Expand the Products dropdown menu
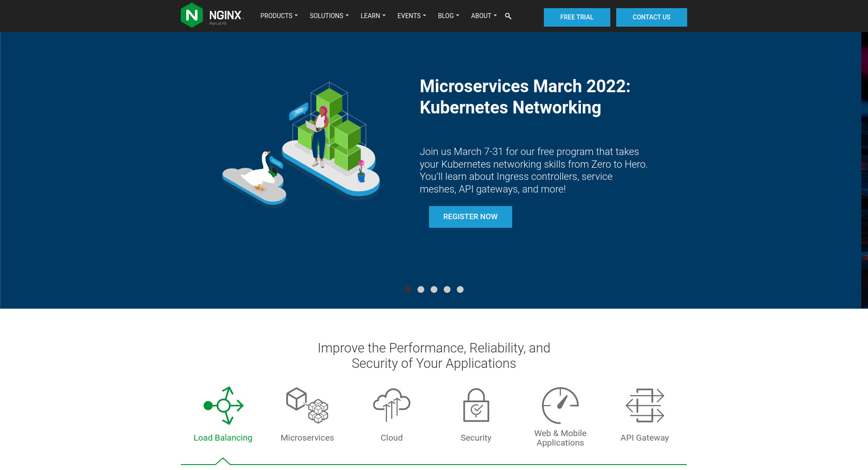The width and height of the screenshot is (868, 470). tap(278, 16)
